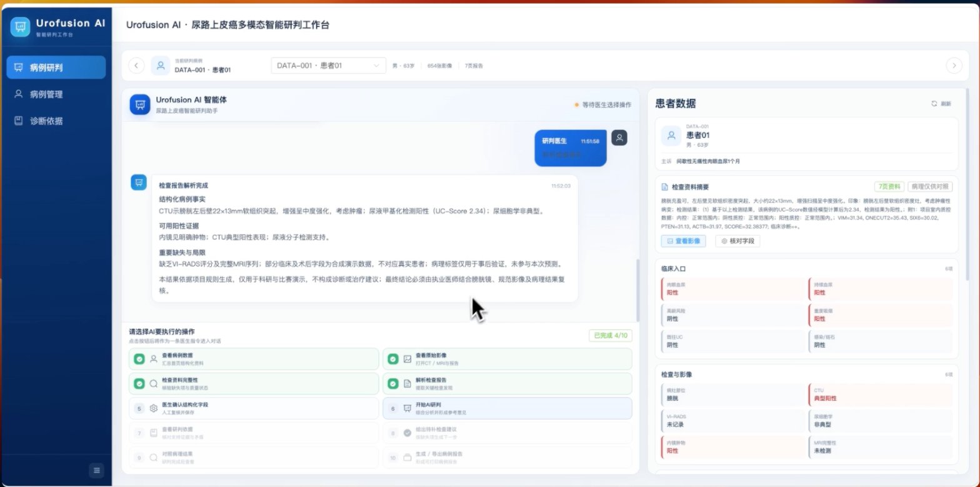
Task: Click the current case avatar icon in header
Action: [161, 65]
